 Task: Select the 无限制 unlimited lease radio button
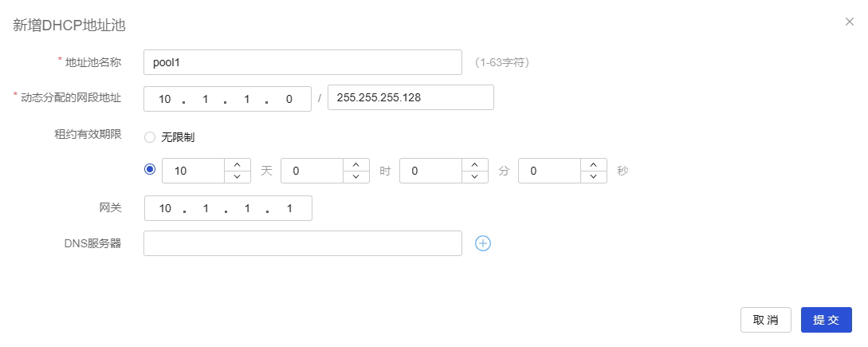(150, 137)
